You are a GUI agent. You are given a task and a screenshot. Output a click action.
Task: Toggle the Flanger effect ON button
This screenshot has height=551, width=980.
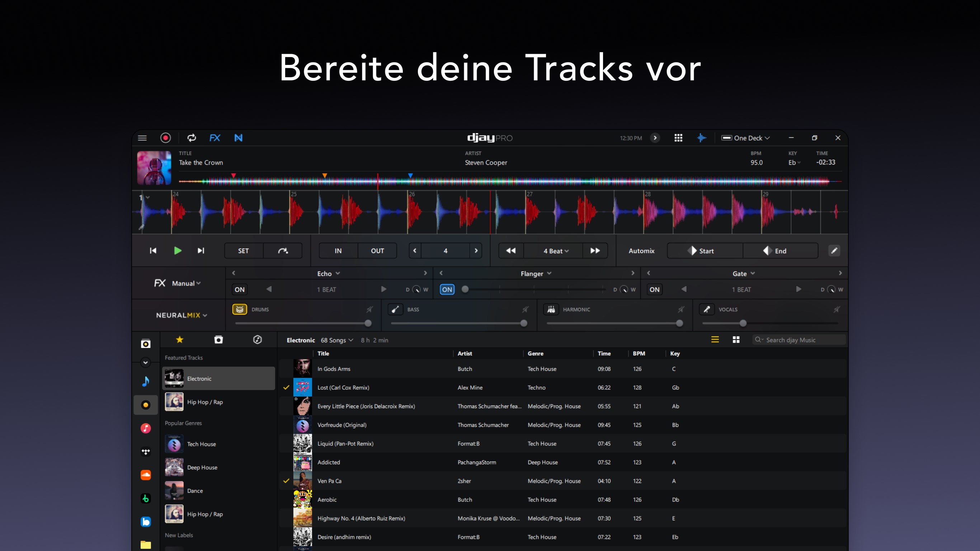(x=447, y=289)
